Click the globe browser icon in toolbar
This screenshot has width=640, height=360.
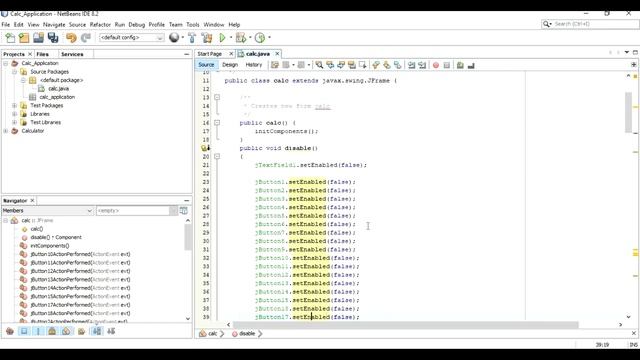[174, 38]
